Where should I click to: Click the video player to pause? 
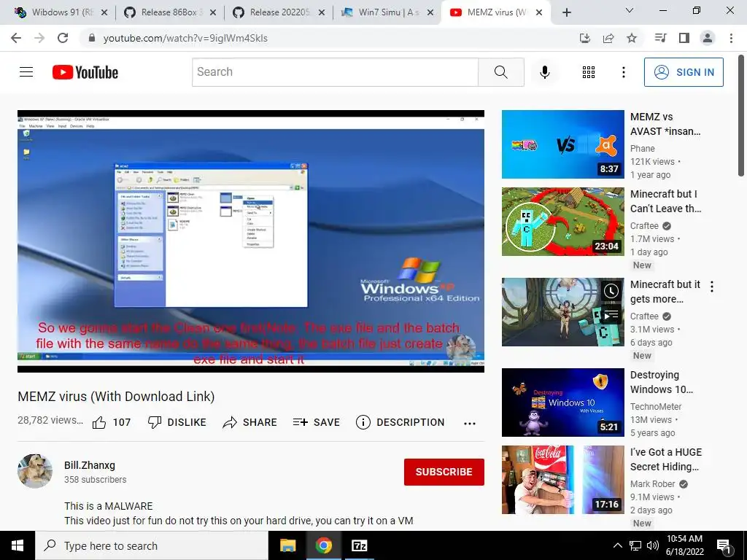251,241
